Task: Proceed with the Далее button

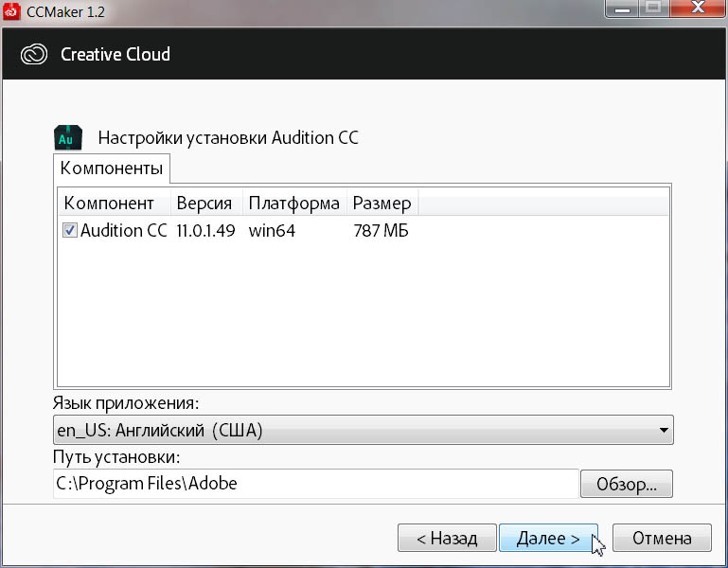Action: click(x=548, y=539)
